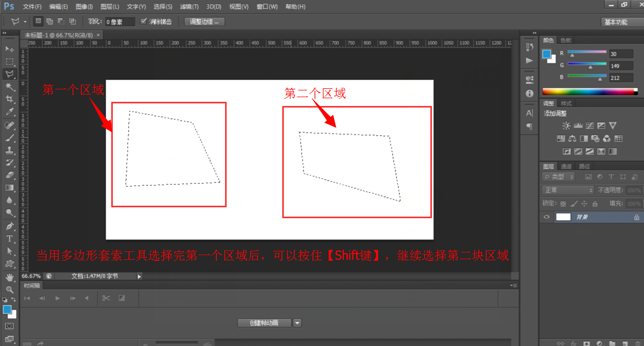644x346 pixels.
Task: Select the Move tool
Action: pyautogui.click(x=9, y=48)
